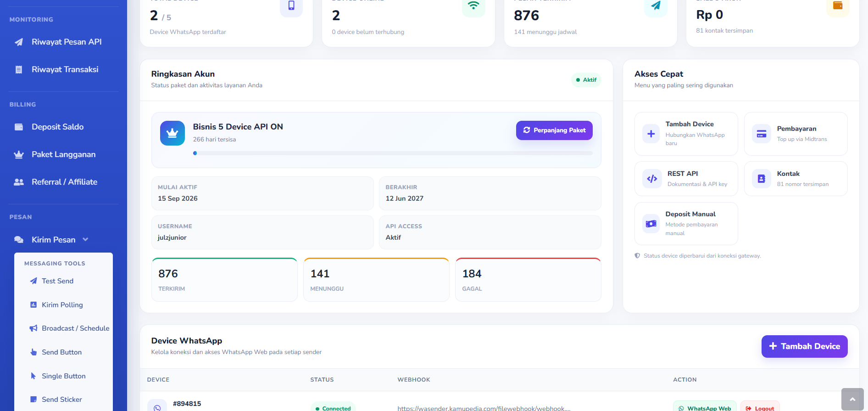Click the 876 TERKIRIM stat card

(x=224, y=280)
